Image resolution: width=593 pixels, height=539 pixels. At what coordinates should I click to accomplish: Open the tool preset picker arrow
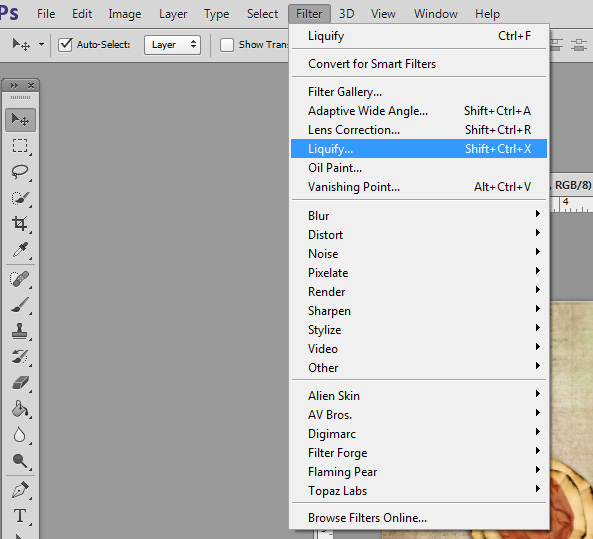(41, 45)
